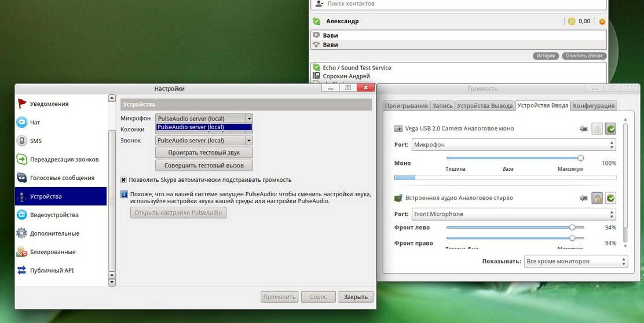644x323 pixels.
Task: Click the История button in Skype
Action: [x=546, y=56]
